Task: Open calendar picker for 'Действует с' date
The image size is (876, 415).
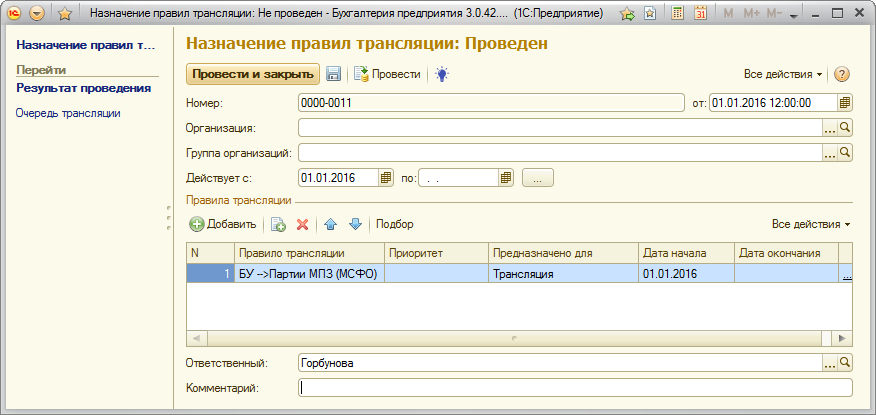Action: pyautogui.click(x=386, y=178)
